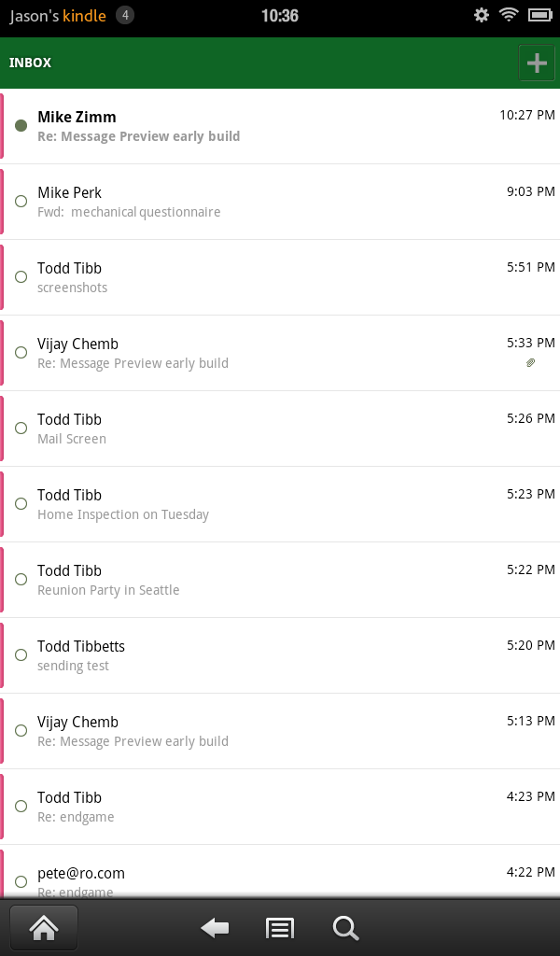Tap the attachment paperclip on Vijay's 5:33 email
Image resolution: width=560 pixels, height=956 pixels.
pyautogui.click(x=531, y=363)
